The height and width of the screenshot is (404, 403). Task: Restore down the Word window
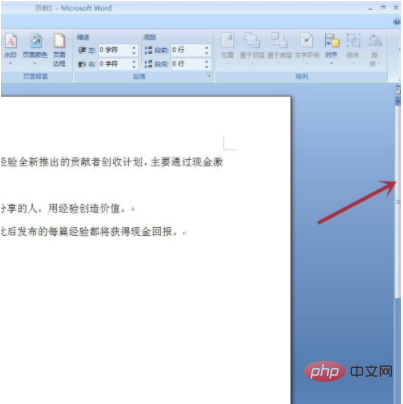pyautogui.click(x=383, y=8)
